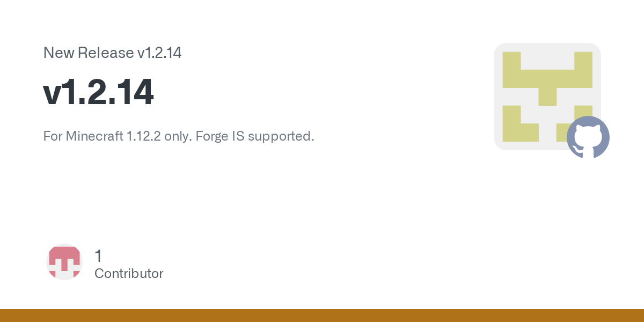Click the "Forge IS supported." sentence
The height and width of the screenshot is (322, 644).
tap(255, 136)
